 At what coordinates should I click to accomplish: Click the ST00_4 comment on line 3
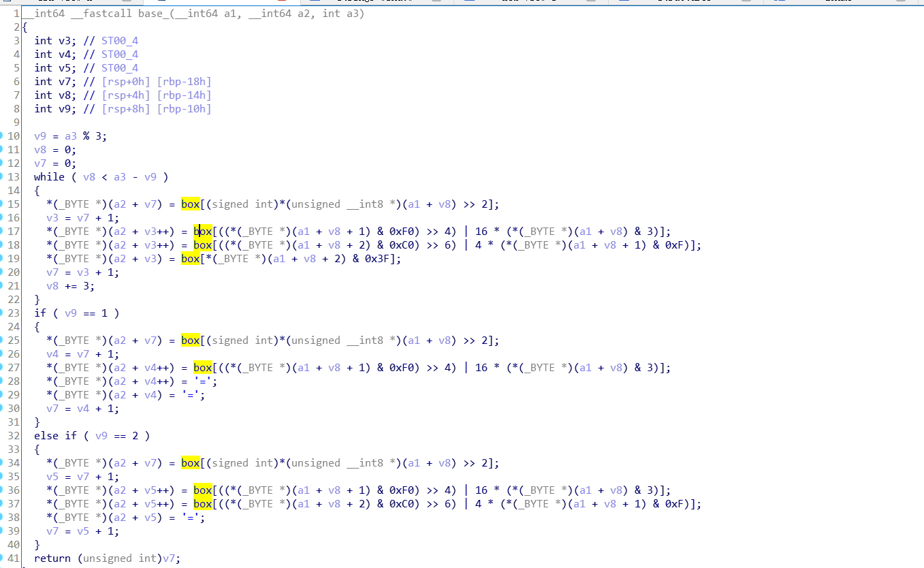pyautogui.click(x=120, y=41)
